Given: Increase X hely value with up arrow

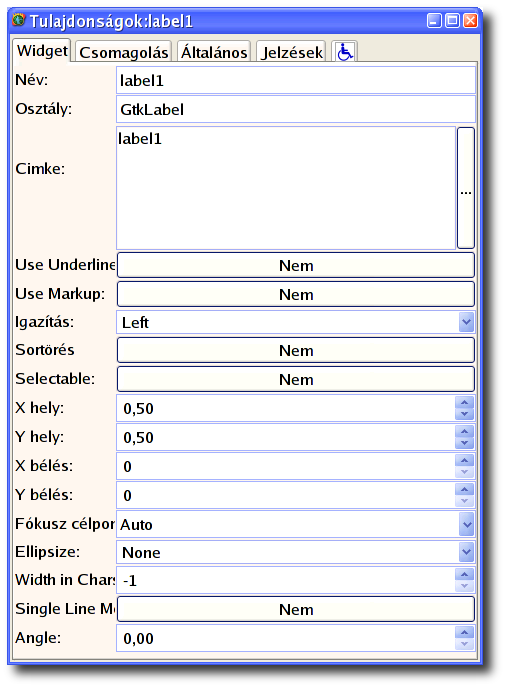Looking at the screenshot, I should point(464,402).
